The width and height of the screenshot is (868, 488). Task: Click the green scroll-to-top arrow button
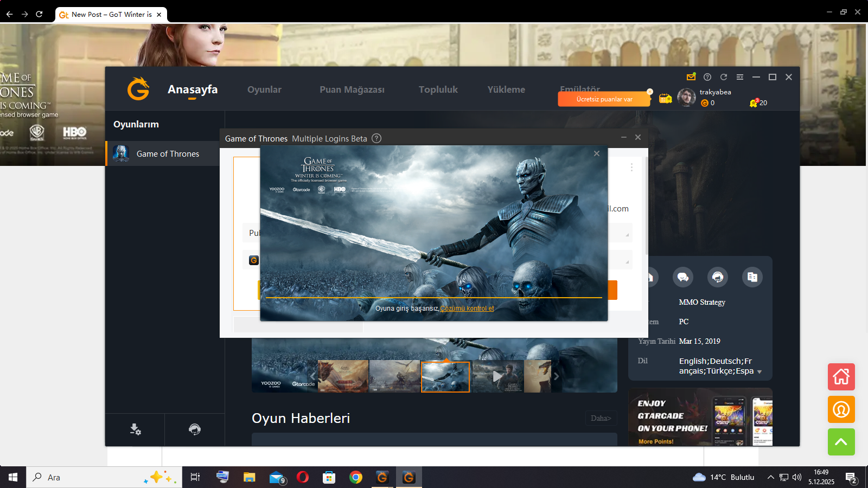(841, 442)
